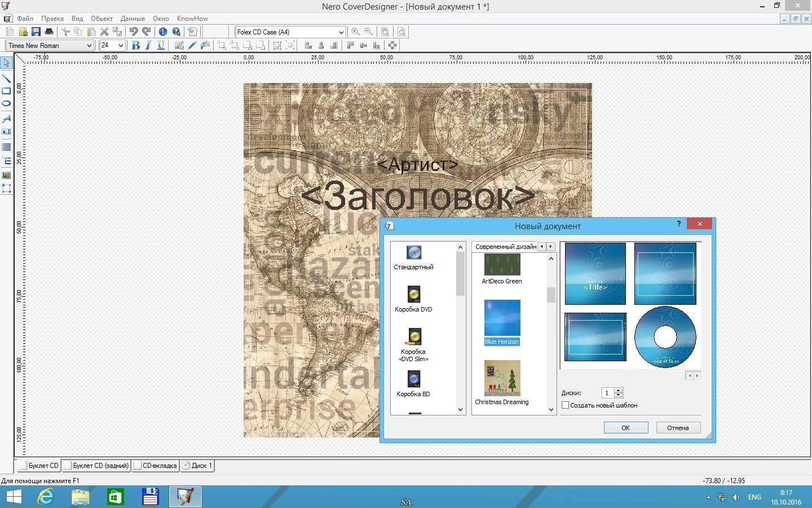The image size is (812, 508).
Task: Zoom out with the magnifier minus icon
Action: pos(369,32)
